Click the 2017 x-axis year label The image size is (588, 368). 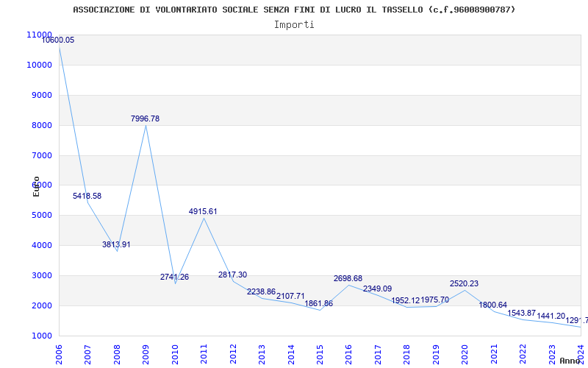click(x=378, y=354)
